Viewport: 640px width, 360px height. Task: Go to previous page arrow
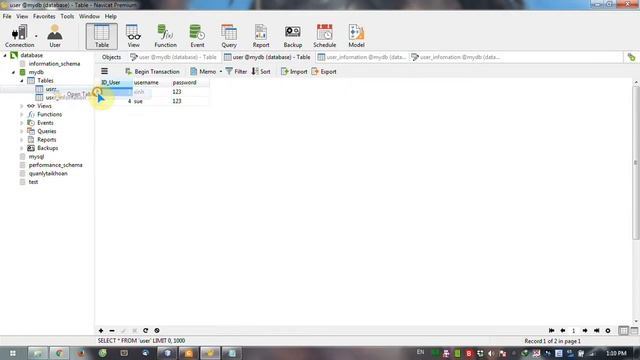563,331
